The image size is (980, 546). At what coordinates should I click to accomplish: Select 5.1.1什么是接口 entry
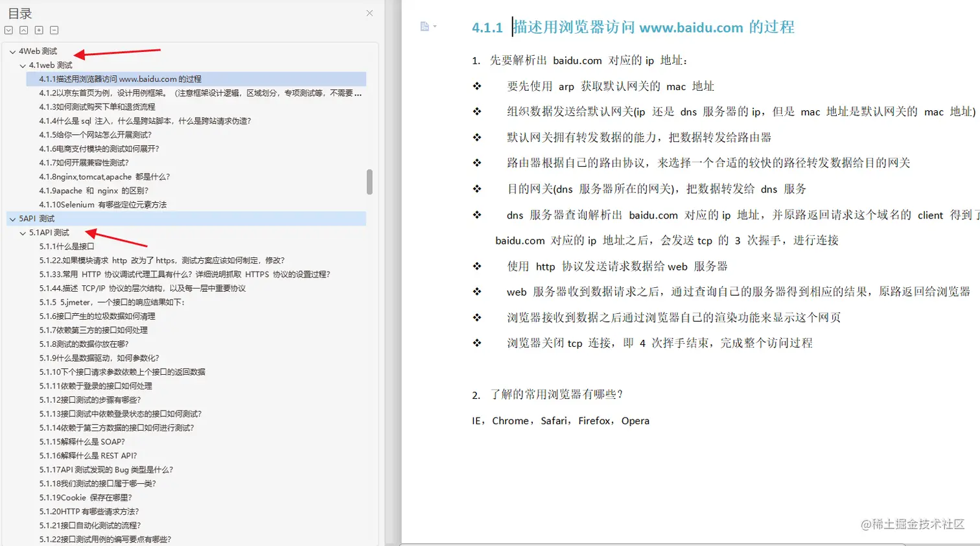click(x=67, y=246)
